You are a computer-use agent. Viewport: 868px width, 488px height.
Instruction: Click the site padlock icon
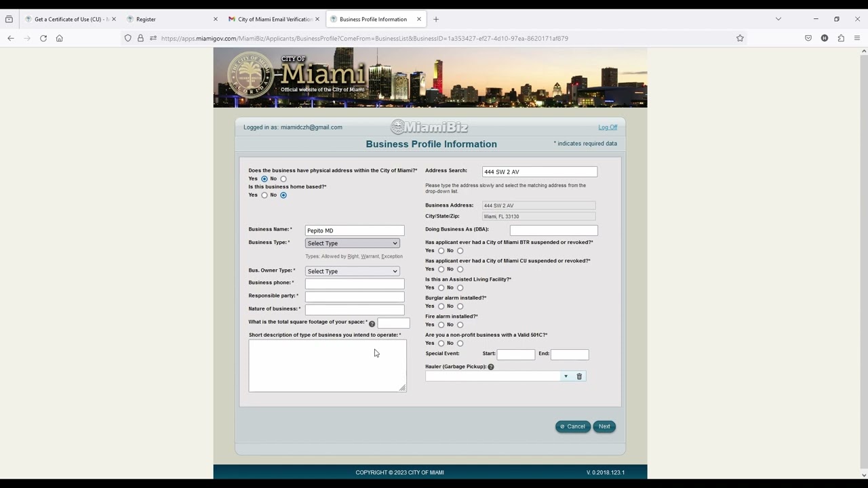click(x=140, y=38)
